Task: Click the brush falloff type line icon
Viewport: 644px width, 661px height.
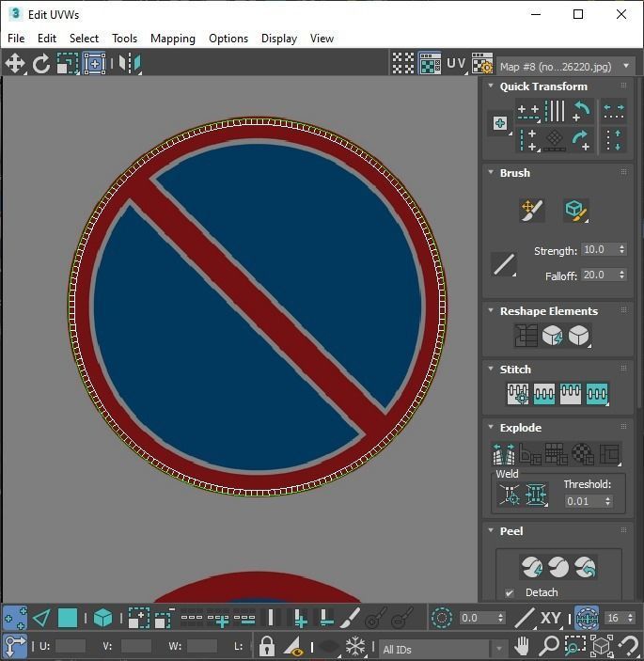Action: [504, 264]
